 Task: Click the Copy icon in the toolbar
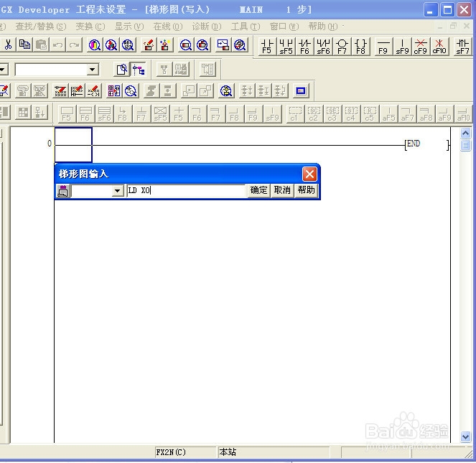[x=24, y=45]
